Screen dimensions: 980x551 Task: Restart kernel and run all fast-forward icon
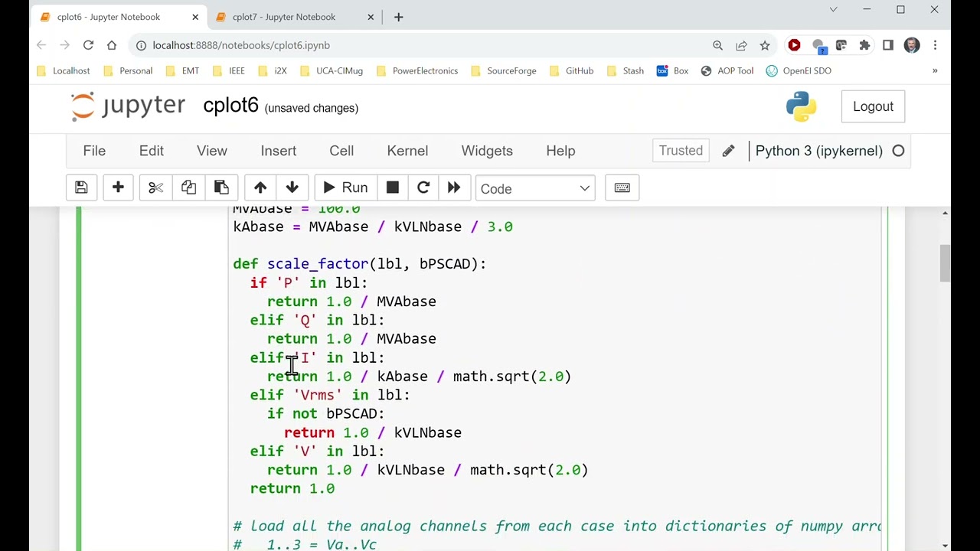[x=453, y=188]
